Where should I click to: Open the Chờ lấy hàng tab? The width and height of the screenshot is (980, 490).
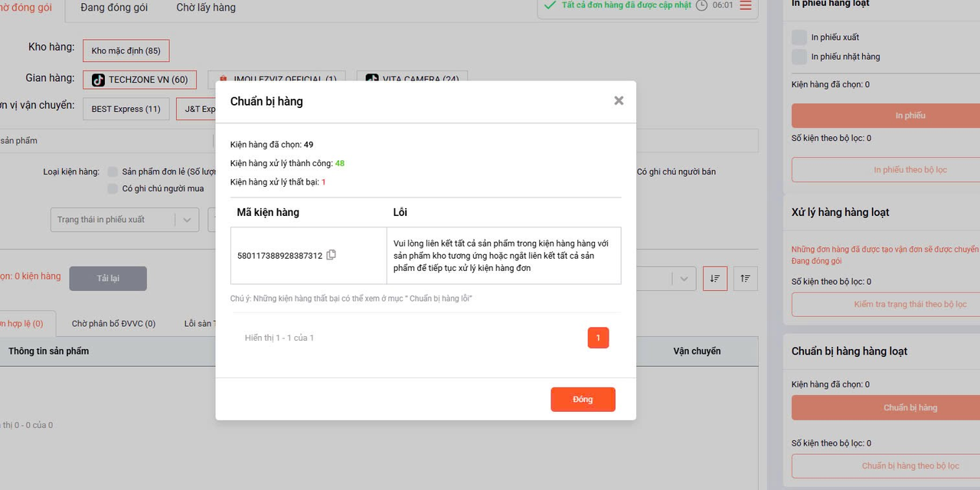[x=206, y=8]
